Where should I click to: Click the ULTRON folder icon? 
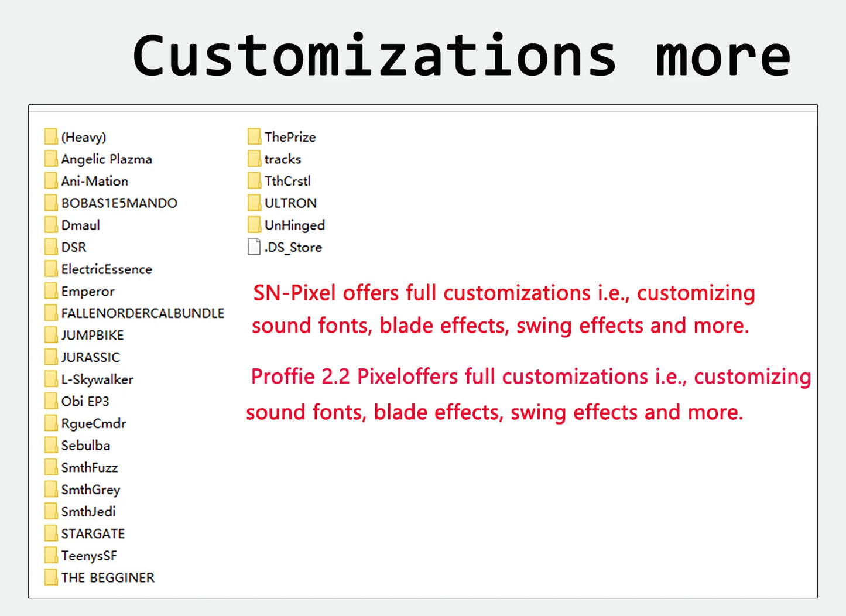point(254,203)
